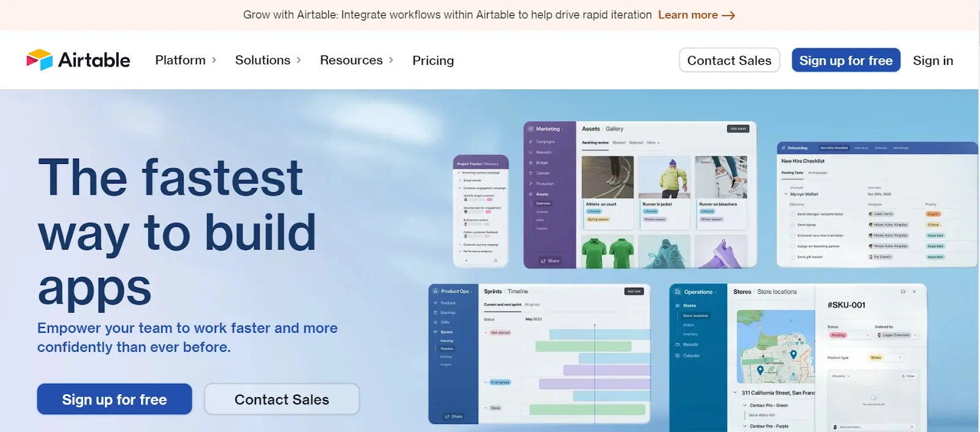The width and height of the screenshot is (980, 432).
Task: Switch to the All sprints tab
Action: [532, 305]
